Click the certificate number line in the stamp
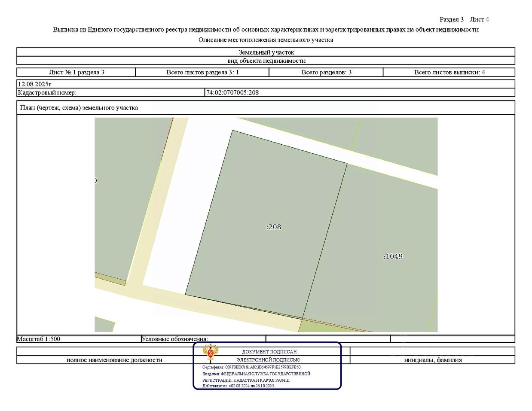This screenshot has height=411, width=532. click(x=251, y=367)
